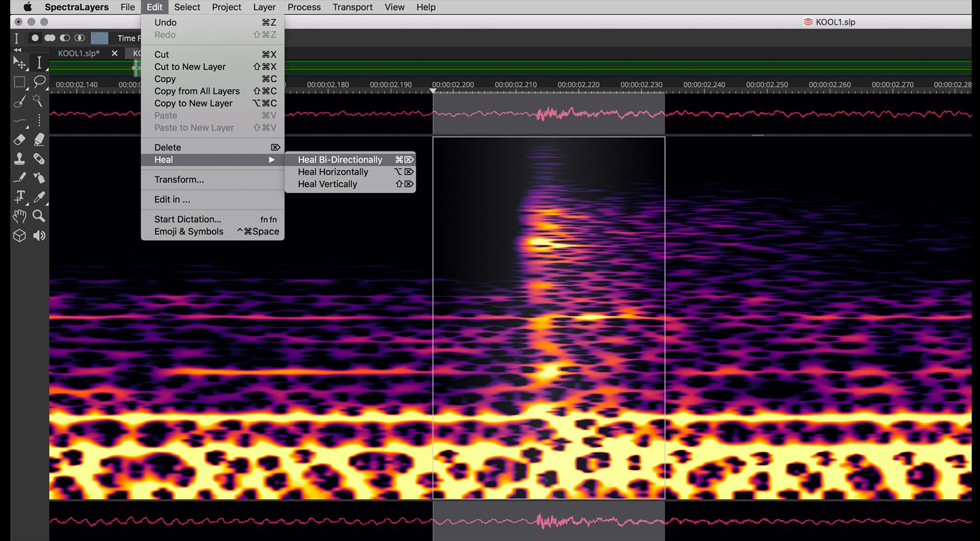Click the 00:00:02.240 label on the time ruler

(x=704, y=85)
